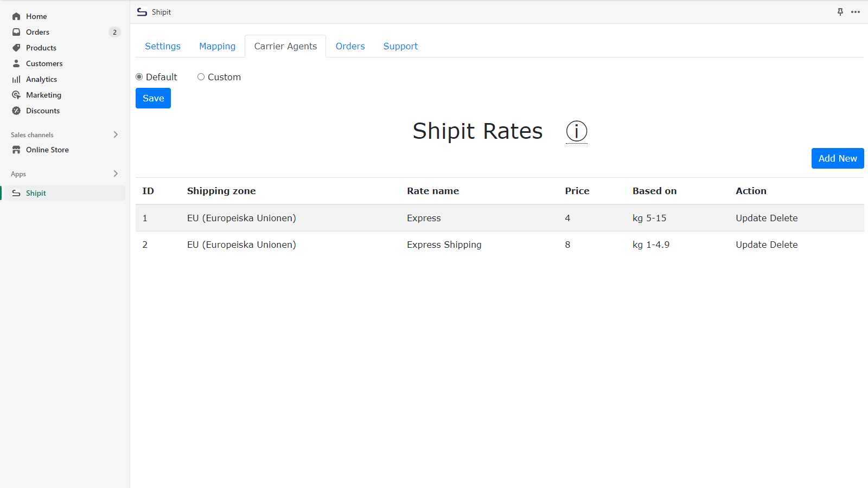Viewport: 868px width, 488px height.
Task: Open Discounts percent badge icon
Action: (x=16, y=111)
